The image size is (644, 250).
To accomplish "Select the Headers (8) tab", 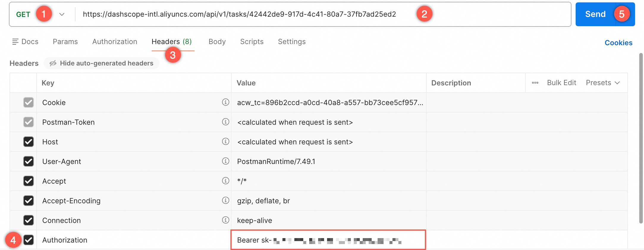I will click(x=172, y=42).
